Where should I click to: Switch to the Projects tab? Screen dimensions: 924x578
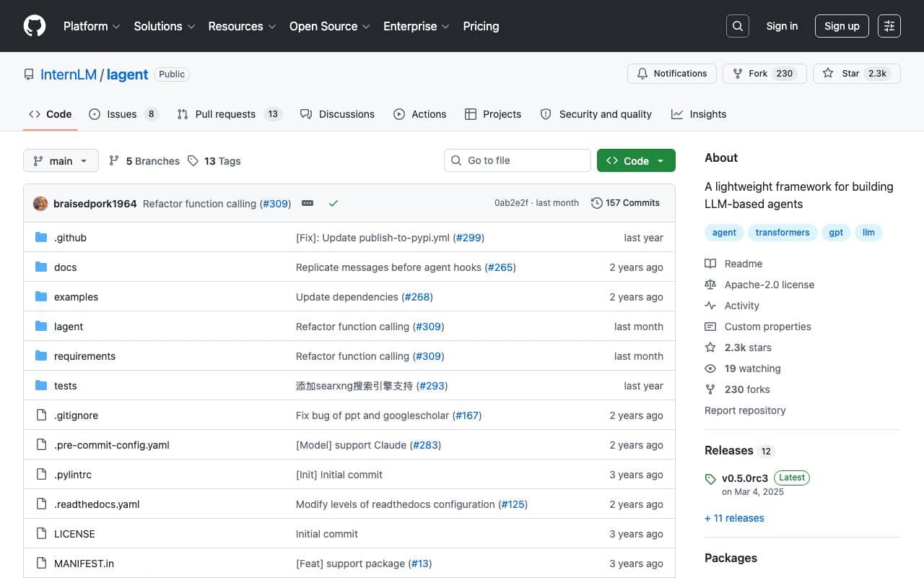click(493, 114)
